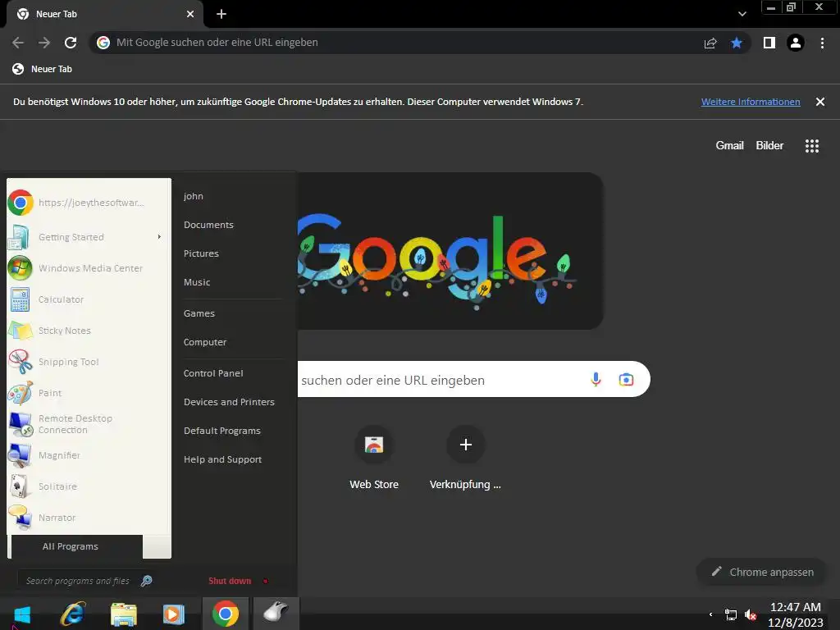This screenshot has width=840, height=630.
Task: Open the Chrome side panel
Action: (x=769, y=43)
